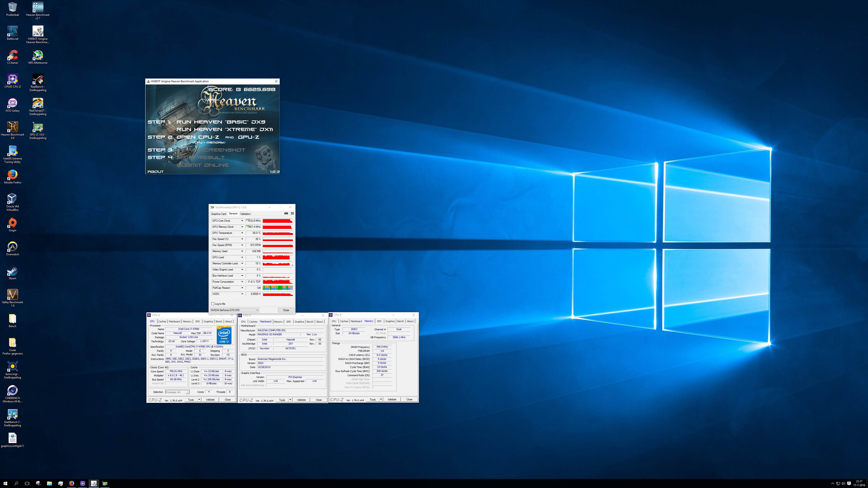The height and width of the screenshot is (488, 868).
Task: Select Intel Extreme Tuning Utility icon
Action: [12, 154]
